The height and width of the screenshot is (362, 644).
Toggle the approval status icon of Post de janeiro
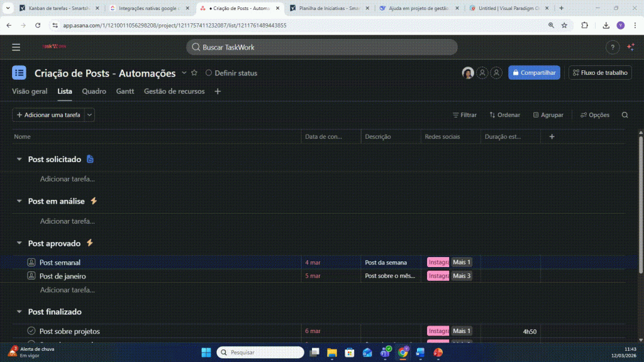pos(31,276)
